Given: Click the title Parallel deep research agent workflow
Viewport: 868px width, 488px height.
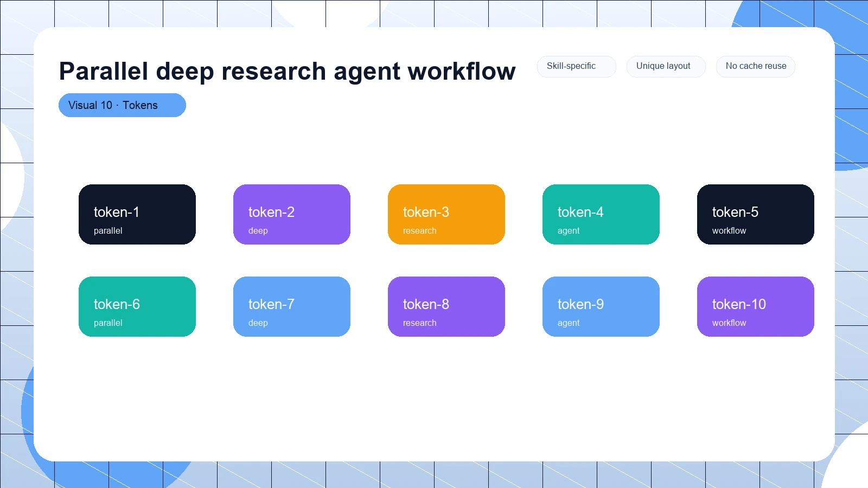Looking at the screenshot, I should point(288,72).
